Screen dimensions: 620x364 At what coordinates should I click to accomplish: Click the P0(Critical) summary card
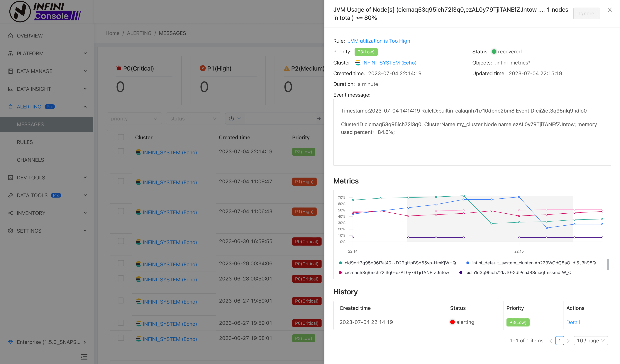tap(144, 81)
